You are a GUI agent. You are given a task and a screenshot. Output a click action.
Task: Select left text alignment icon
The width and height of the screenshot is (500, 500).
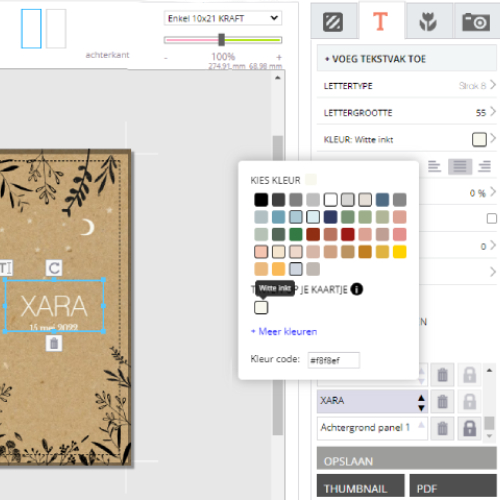[434, 166]
